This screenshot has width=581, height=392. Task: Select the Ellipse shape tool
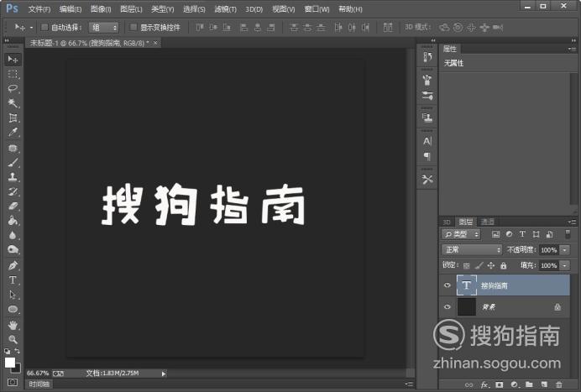[x=13, y=309]
